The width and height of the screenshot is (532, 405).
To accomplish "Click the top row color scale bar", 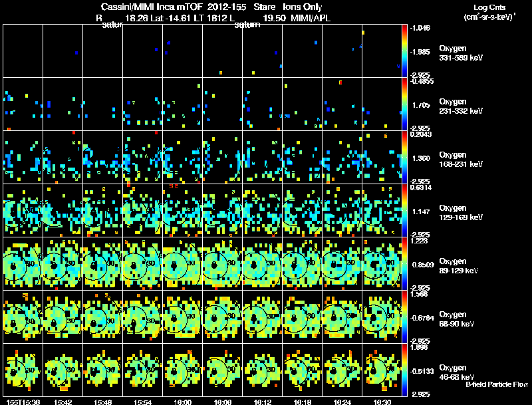I will [x=404, y=51].
